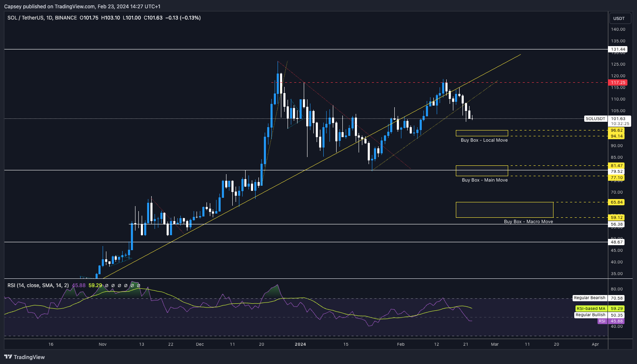The width and height of the screenshot is (637, 364).
Task: Select the Buy Box - Local Move rectangle
Action: (482, 133)
